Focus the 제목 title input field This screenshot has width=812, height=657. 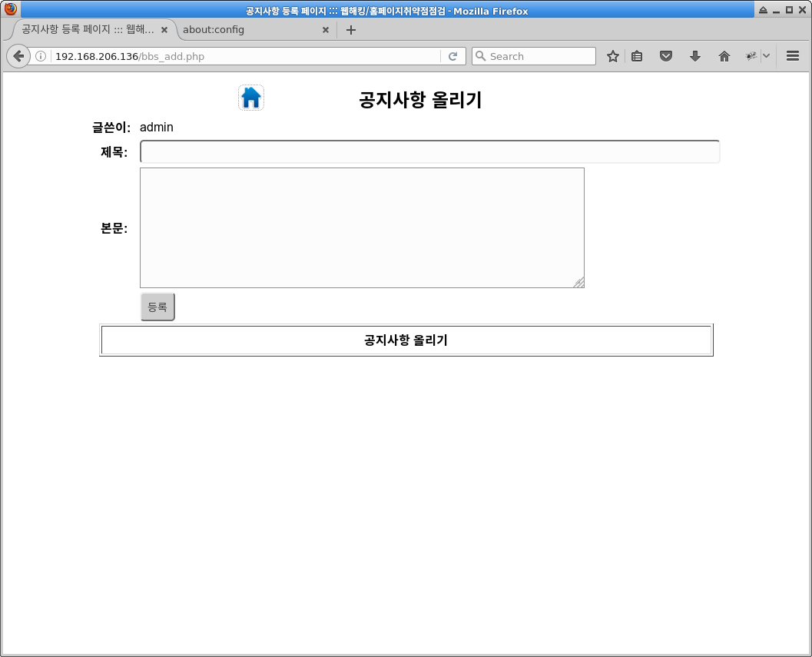point(430,152)
